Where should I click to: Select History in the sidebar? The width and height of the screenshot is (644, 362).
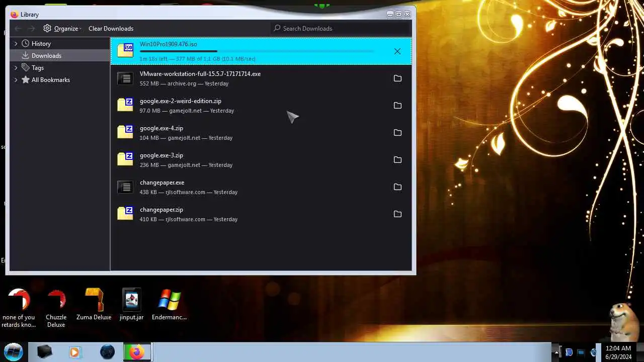click(60, 44)
